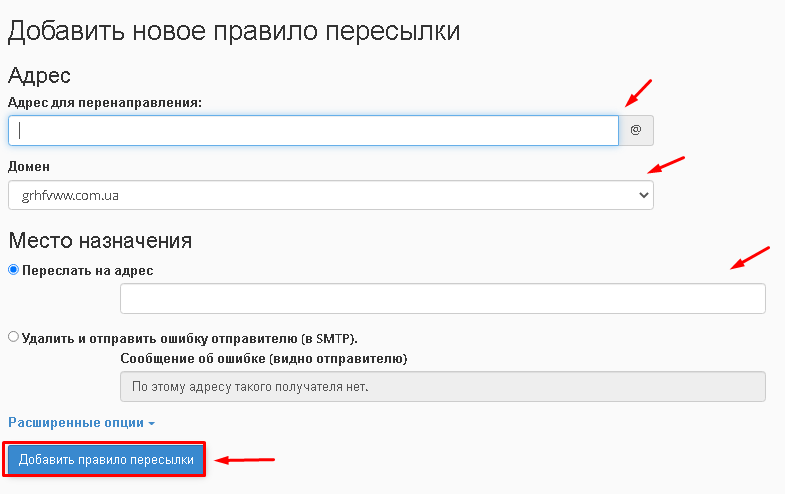
Task: Click the red arrow pointing at the submit button
Action: [x=246, y=460]
